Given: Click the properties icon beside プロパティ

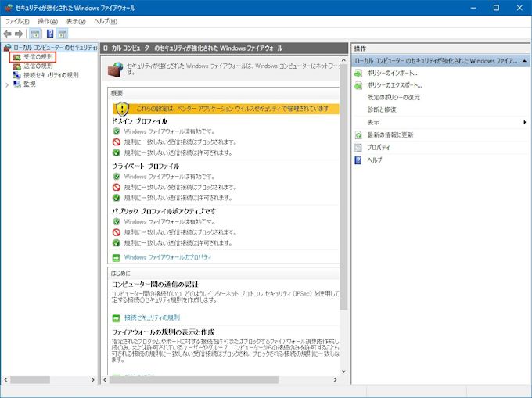Looking at the screenshot, I should pos(358,148).
